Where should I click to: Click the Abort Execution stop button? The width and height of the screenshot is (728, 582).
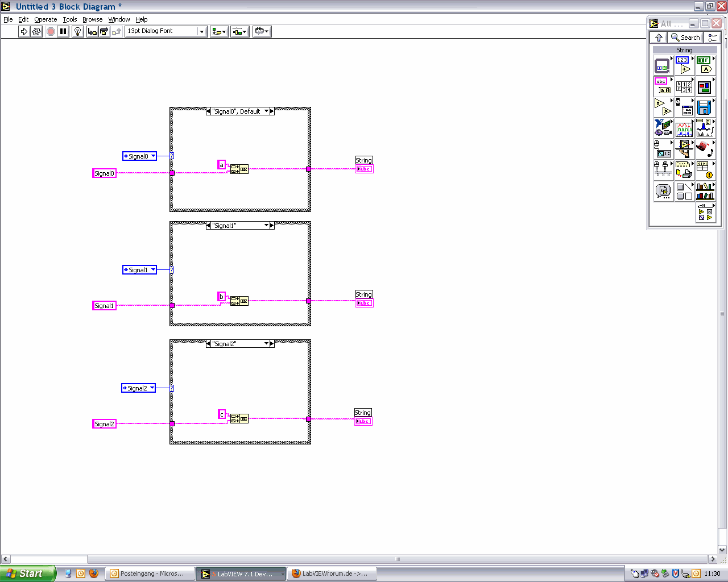point(51,31)
